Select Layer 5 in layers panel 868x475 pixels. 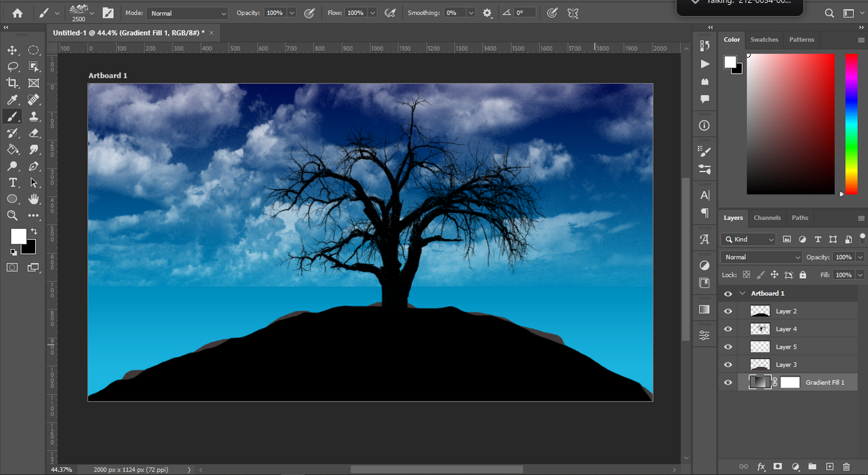(x=787, y=347)
